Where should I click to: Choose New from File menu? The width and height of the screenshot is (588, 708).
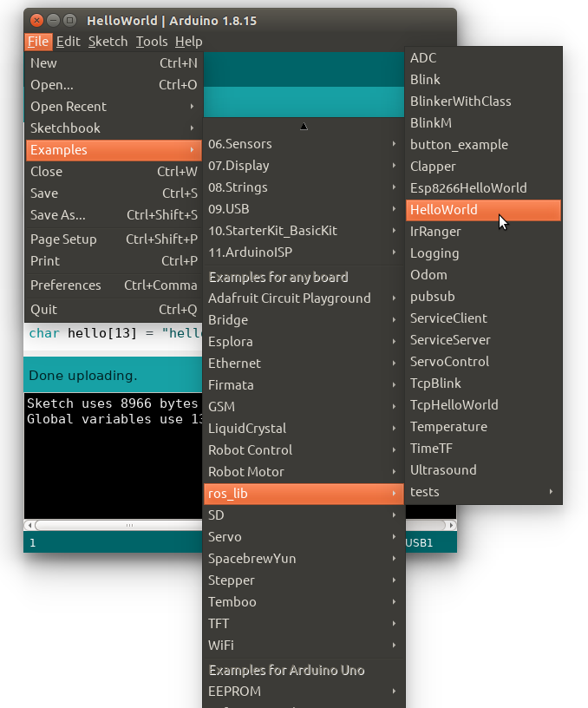(x=114, y=63)
